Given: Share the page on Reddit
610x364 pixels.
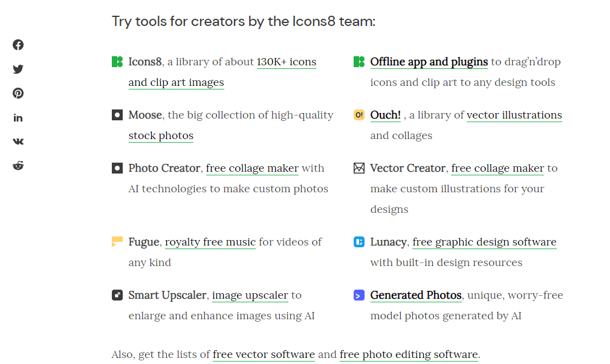Looking at the screenshot, I should (x=18, y=166).
